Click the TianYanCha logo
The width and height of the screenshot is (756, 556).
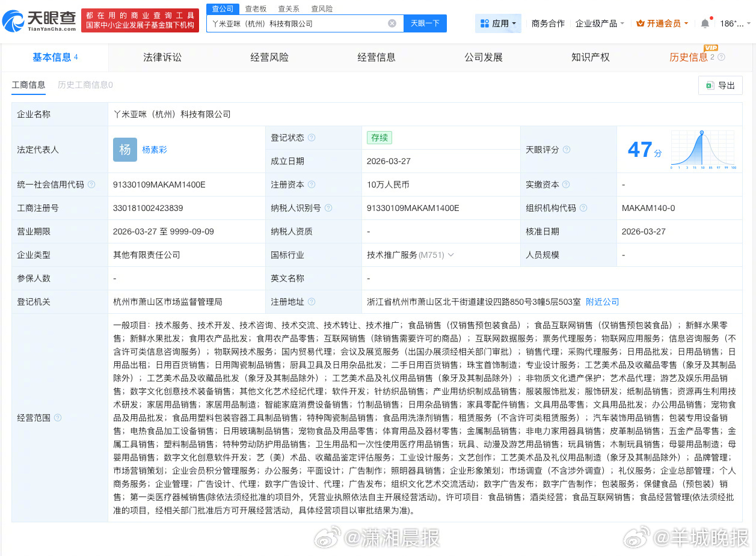pyautogui.click(x=40, y=20)
